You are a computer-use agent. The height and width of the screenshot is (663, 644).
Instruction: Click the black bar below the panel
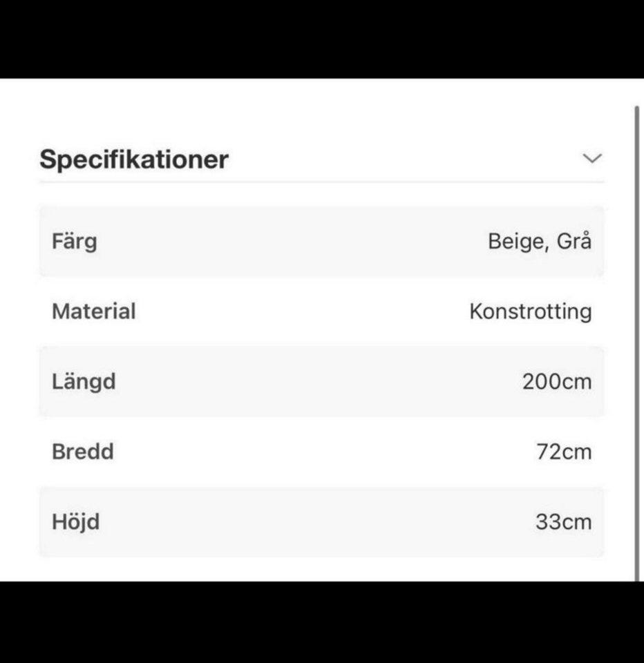pos(321,622)
